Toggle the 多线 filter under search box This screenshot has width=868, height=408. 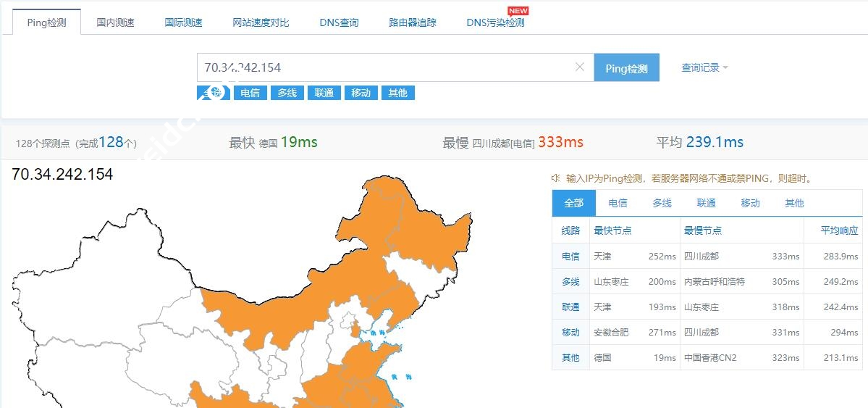[287, 93]
